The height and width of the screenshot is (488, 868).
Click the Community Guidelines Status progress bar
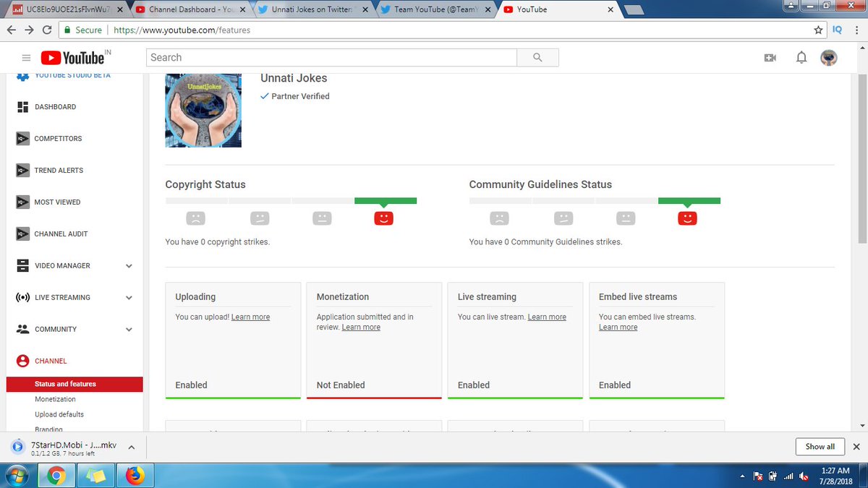[595, 200]
